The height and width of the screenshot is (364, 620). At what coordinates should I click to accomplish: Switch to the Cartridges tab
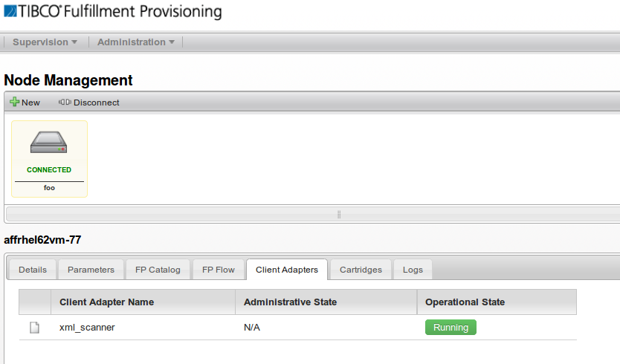(x=361, y=270)
